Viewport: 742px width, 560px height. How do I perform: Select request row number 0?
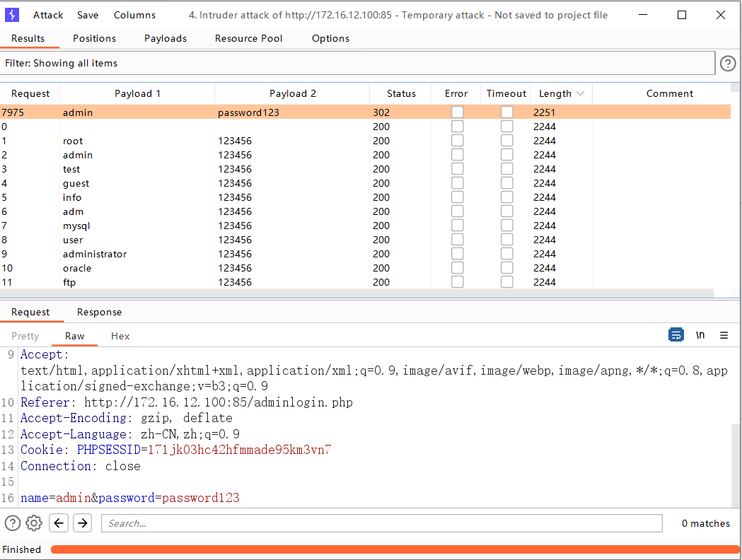tap(365, 127)
